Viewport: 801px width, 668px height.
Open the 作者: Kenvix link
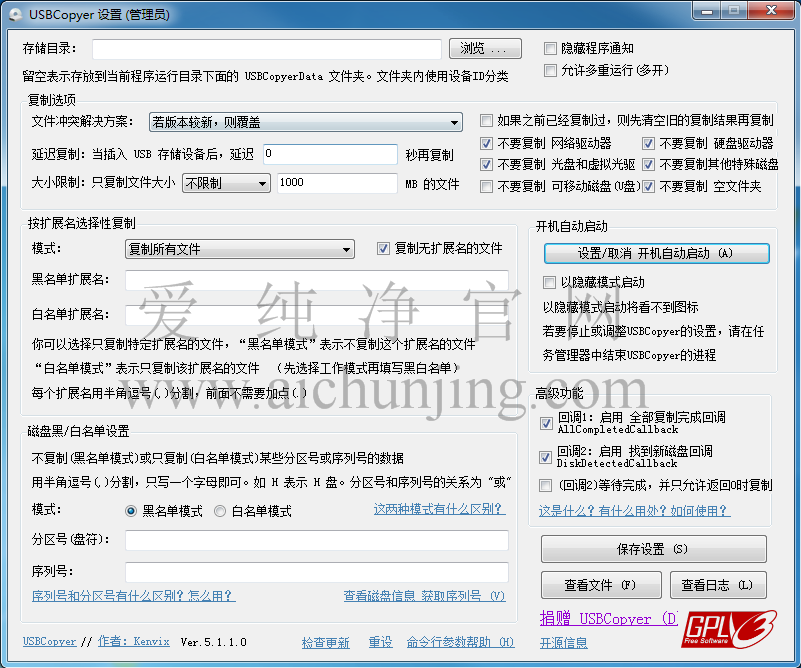pyautogui.click(x=133, y=641)
